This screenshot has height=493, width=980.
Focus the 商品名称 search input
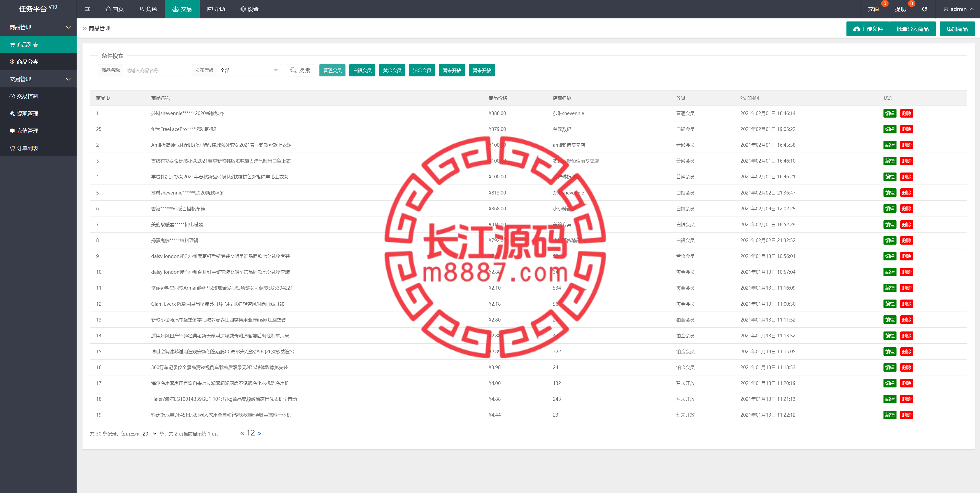click(x=155, y=71)
